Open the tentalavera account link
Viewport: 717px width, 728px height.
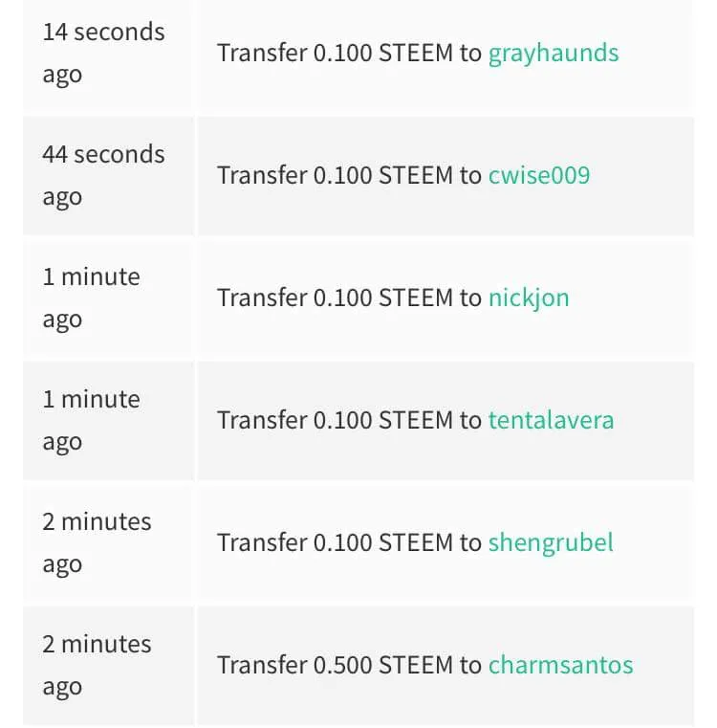551,420
